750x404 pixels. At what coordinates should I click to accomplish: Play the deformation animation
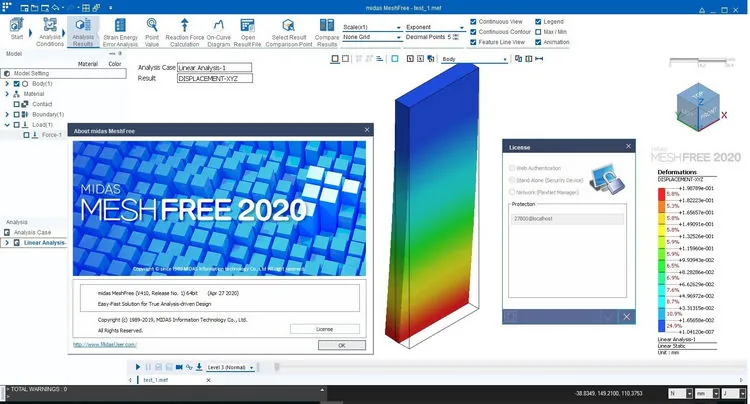138,367
